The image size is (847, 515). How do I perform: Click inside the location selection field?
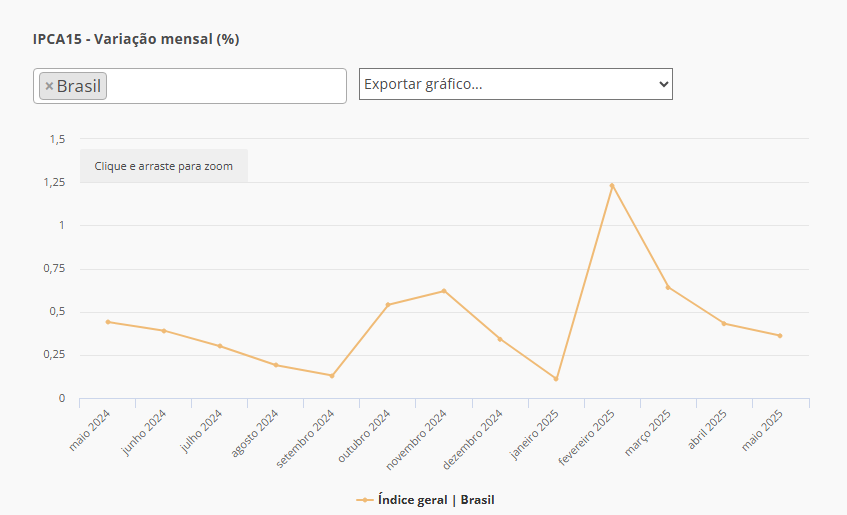click(x=225, y=86)
